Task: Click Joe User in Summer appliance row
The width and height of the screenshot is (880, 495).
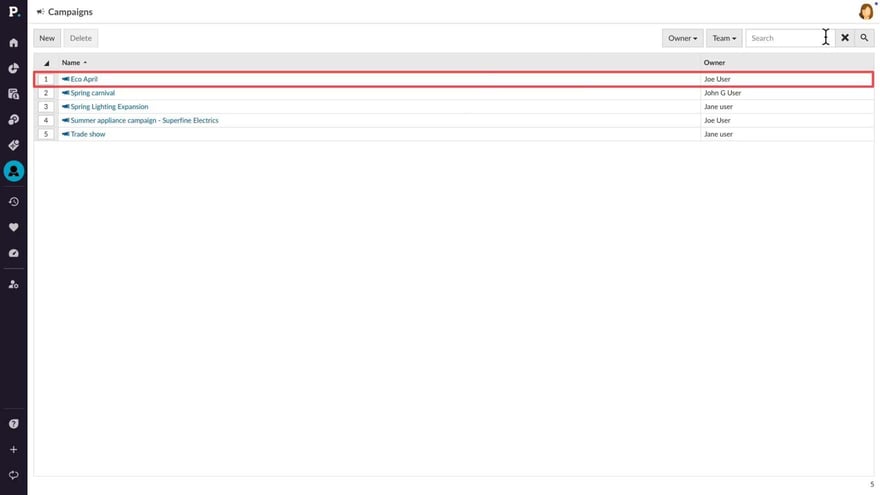Action: click(717, 120)
